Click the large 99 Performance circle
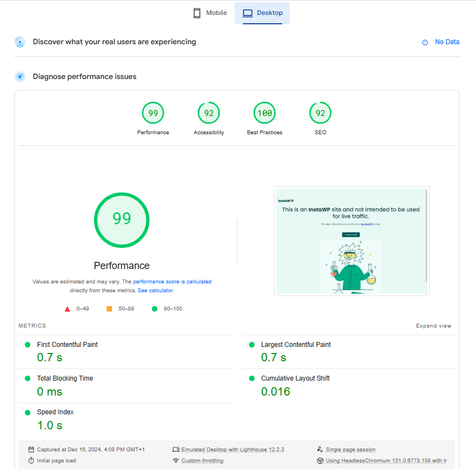Screen dimensions: 476x469 pyautogui.click(x=121, y=219)
